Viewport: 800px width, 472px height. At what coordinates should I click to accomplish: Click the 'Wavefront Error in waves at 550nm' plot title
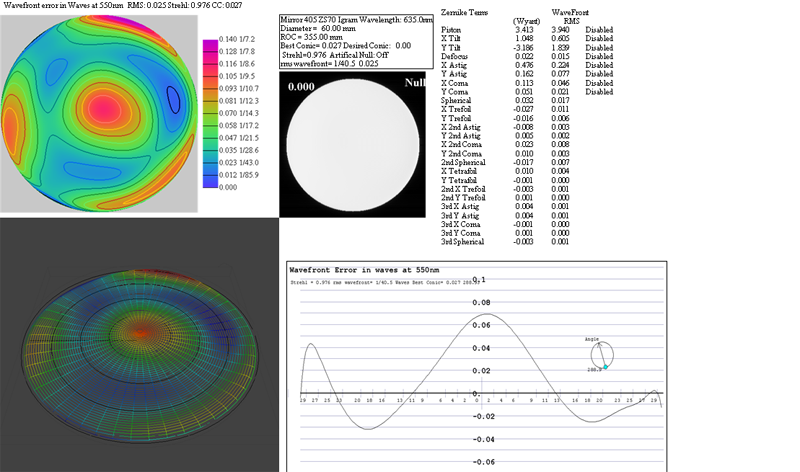tap(364, 270)
